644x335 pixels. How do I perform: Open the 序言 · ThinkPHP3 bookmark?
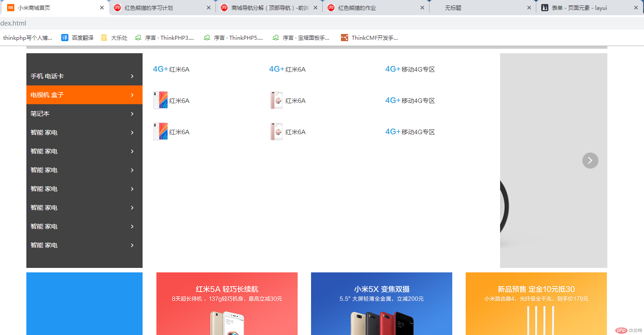tap(164, 38)
